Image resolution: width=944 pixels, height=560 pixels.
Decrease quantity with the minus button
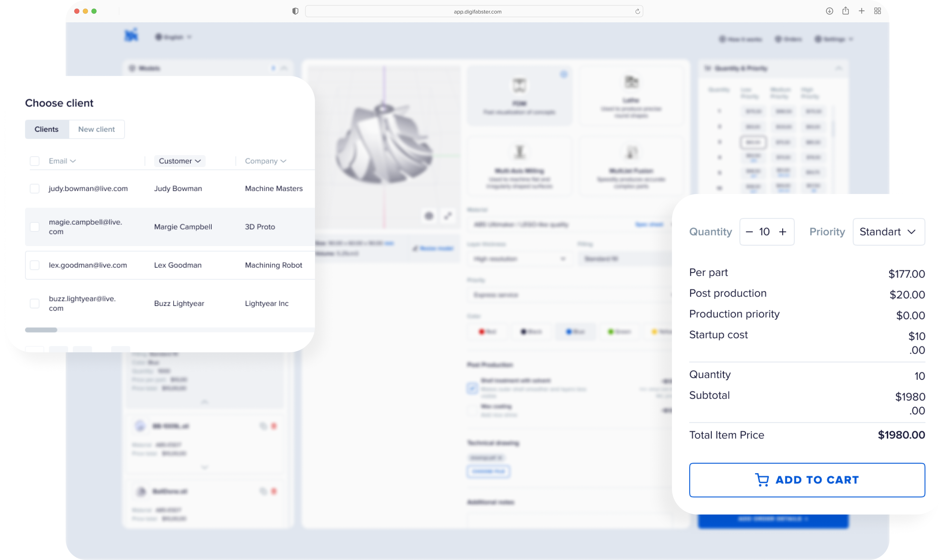(x=749, y=232)
